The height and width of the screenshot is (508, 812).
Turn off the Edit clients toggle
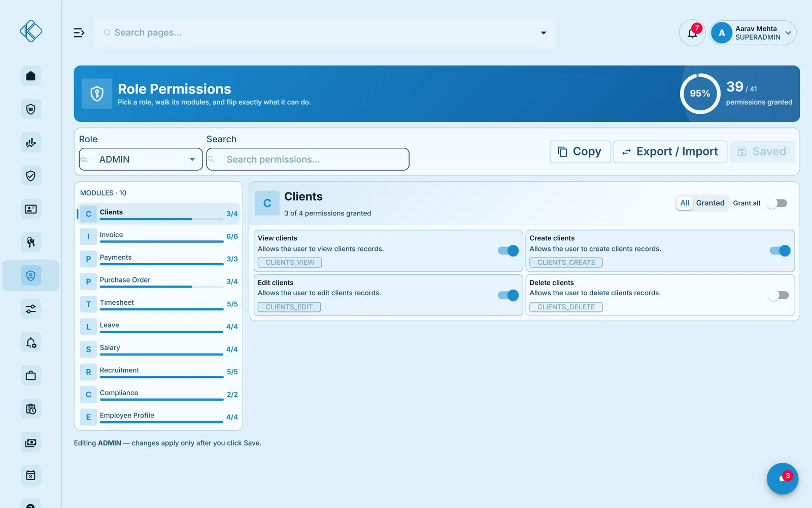[508, 295]
